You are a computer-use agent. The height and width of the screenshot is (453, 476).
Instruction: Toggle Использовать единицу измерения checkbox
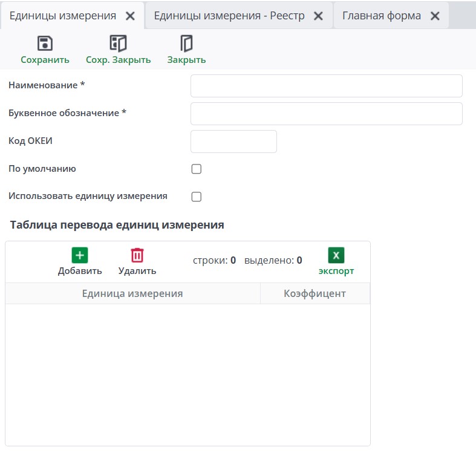click(x=197, y=197)
